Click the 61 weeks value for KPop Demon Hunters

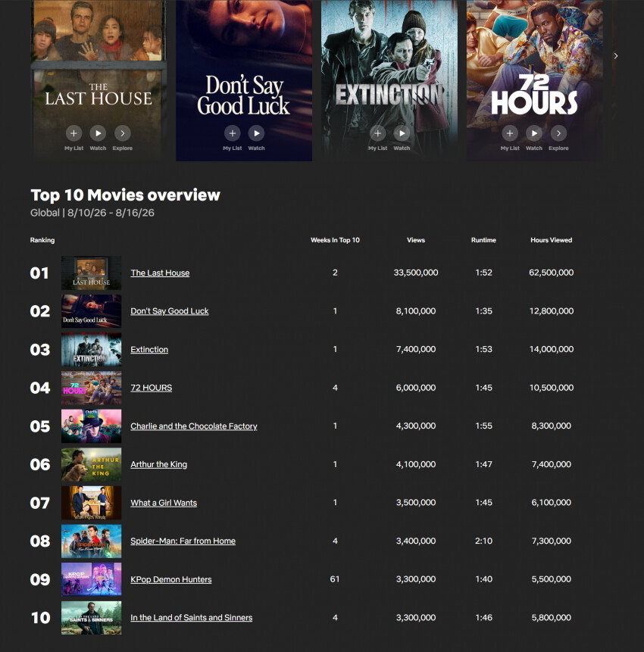click(x=335, y=579)
